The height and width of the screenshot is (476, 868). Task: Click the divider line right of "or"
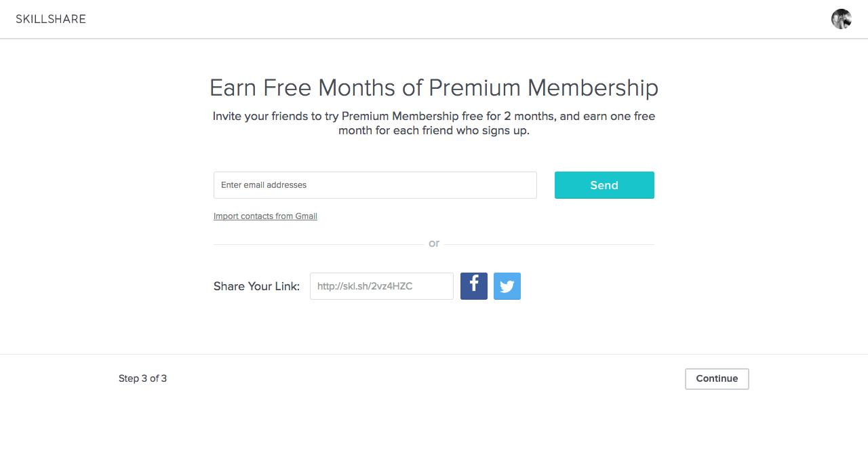(549, 244)
